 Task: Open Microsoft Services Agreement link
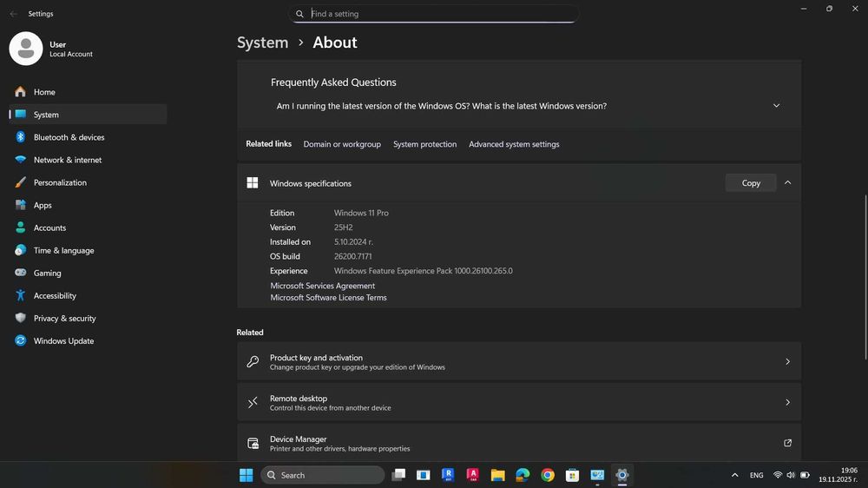(x=322, y=286)
